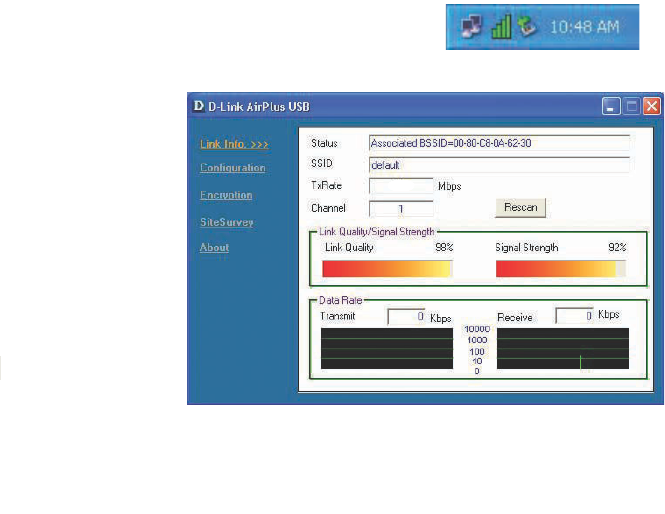Screen dimensions: 665x514
Task: Select the Receive Kbps value field
Action: pos(574,316)
